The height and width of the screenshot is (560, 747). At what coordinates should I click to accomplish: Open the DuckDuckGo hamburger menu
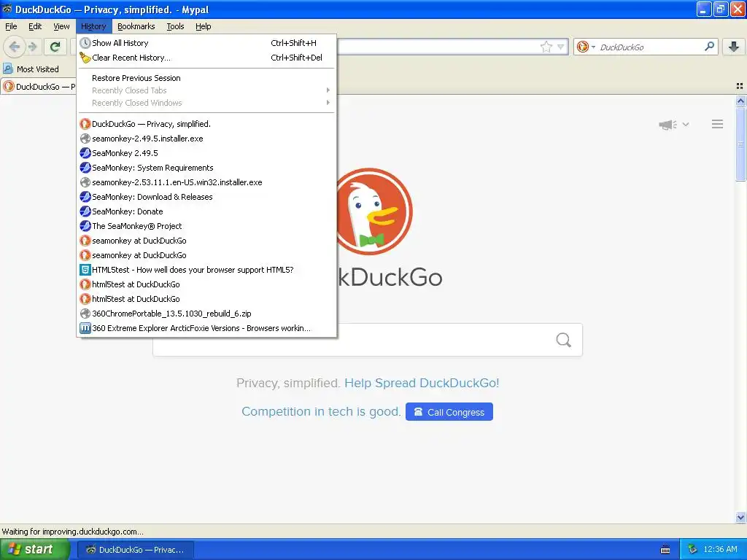717,124
